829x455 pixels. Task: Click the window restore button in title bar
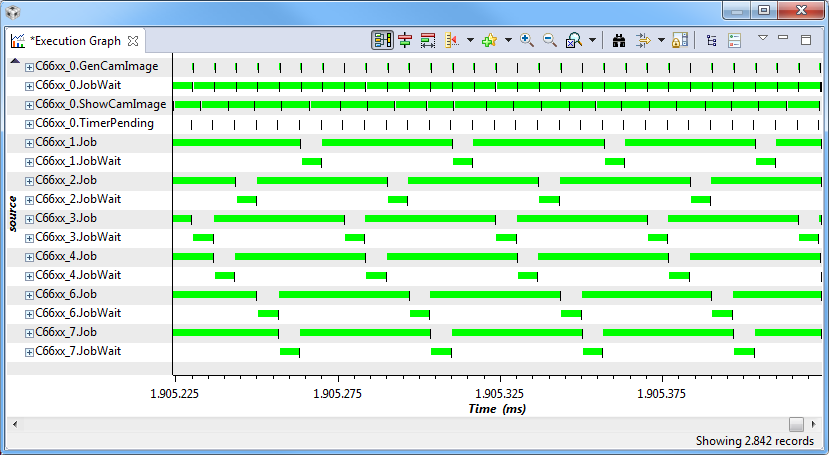763,10
